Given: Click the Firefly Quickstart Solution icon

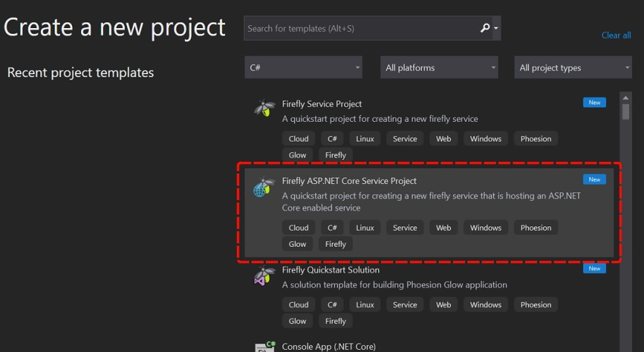Looking at the screenshot, I should click(264, 276).
